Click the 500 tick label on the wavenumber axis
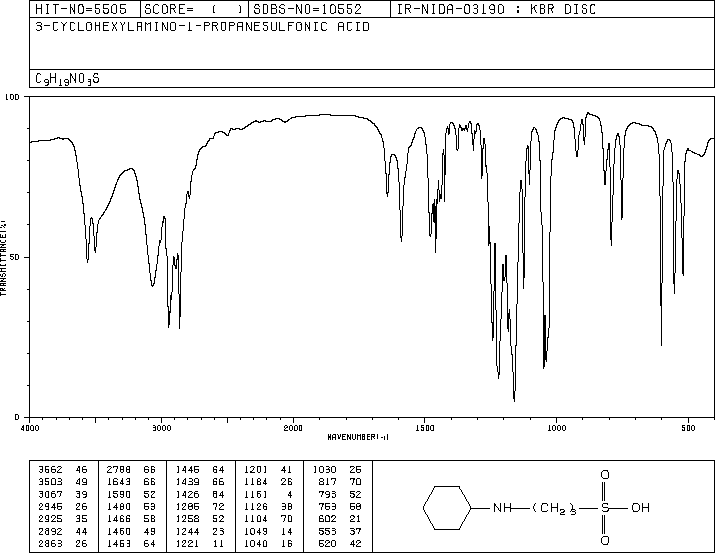 tap(688, 428)
